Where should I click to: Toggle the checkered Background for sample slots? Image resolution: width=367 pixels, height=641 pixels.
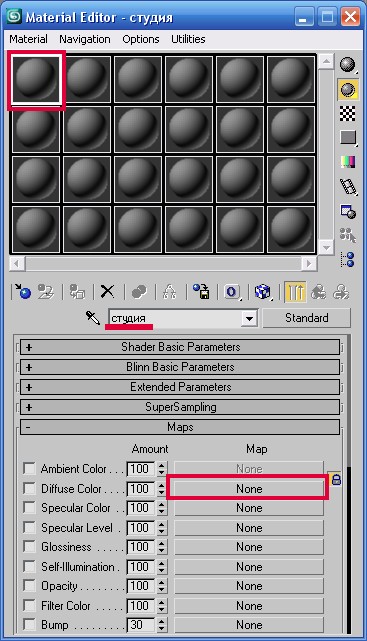[x=348, y=114]
